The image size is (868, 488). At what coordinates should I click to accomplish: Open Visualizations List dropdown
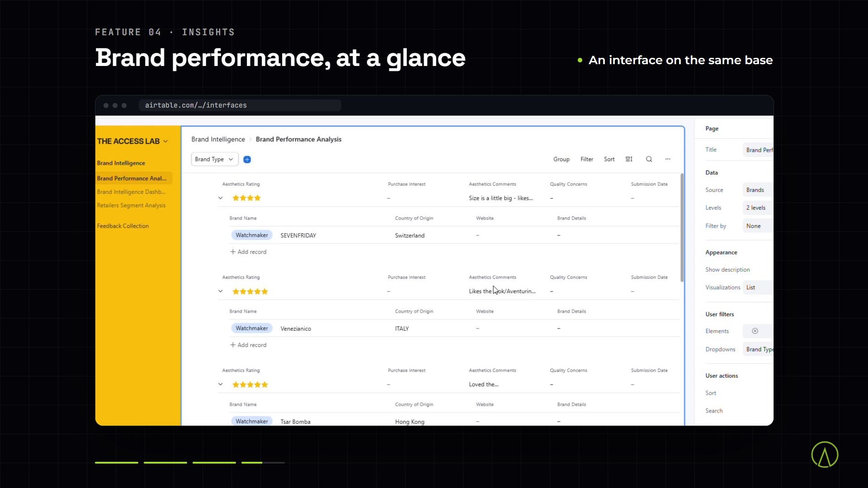pyautogui.click(x=758, y=287)
